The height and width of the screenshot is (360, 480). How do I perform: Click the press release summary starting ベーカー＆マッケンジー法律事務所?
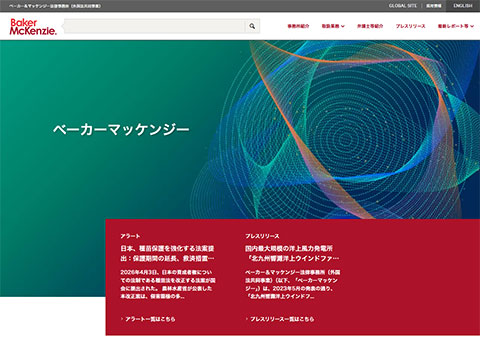(292, 284)
